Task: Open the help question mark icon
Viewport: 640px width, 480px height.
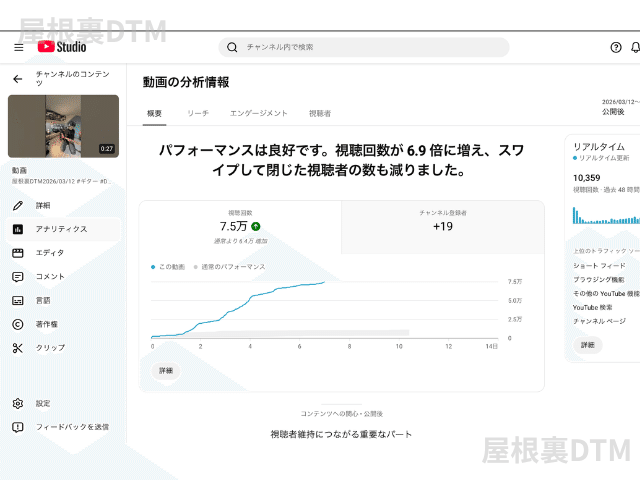Action: pos(616,47)
